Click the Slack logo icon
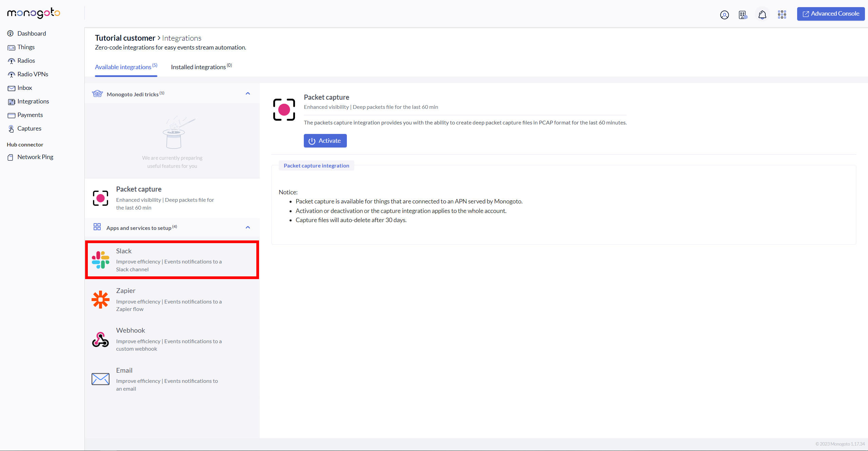 [100, 260]
